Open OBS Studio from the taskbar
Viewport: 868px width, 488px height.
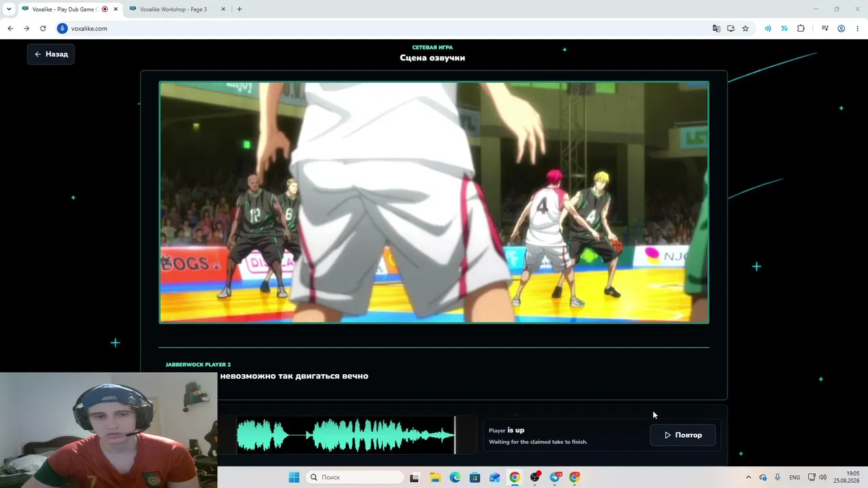(x=535, y=477)
